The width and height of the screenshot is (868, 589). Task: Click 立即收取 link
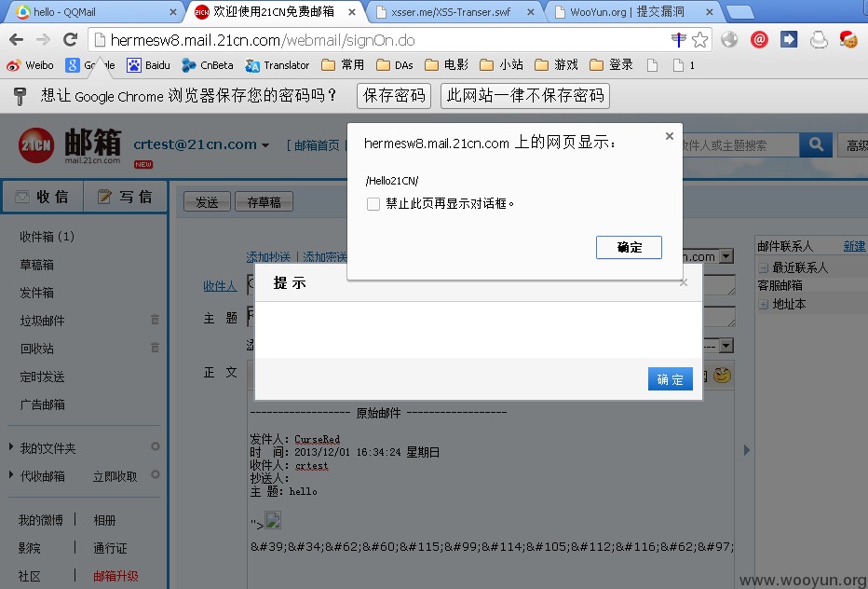click(115, 476)
